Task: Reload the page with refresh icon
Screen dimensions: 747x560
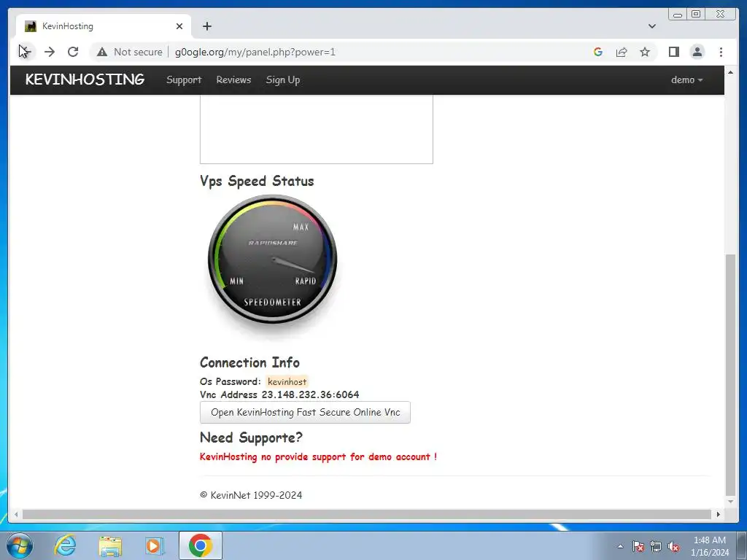Action: 73,52
